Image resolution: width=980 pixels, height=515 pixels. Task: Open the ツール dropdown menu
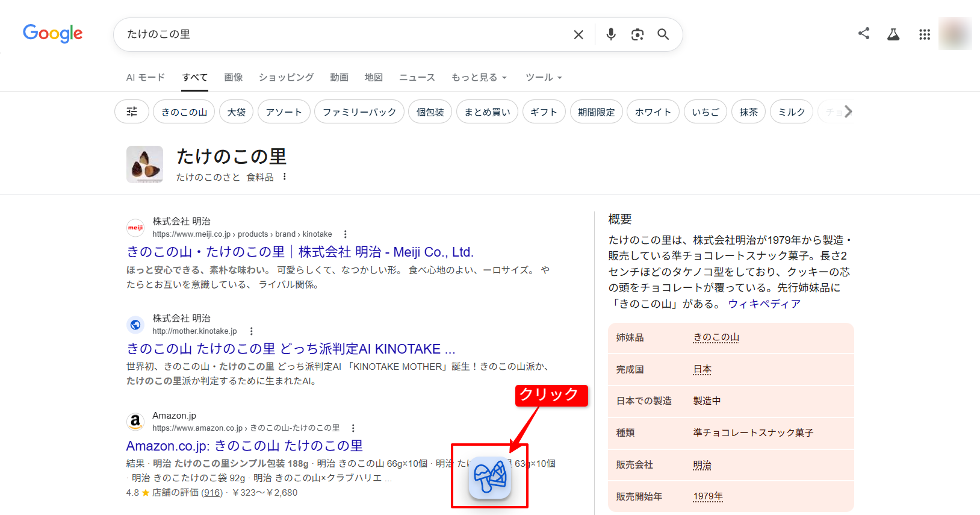tap(543, 78)
